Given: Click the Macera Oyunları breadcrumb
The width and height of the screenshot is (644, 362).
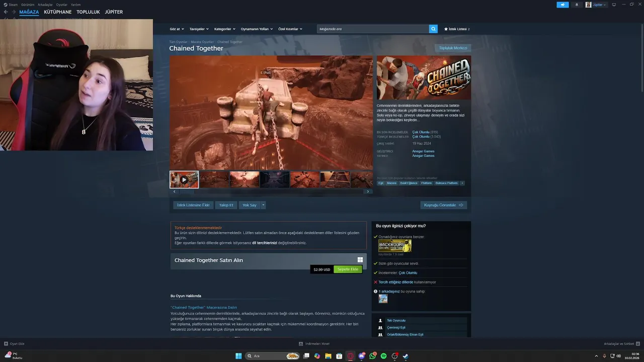Looking at the screenshot, I should click(202, 42).
